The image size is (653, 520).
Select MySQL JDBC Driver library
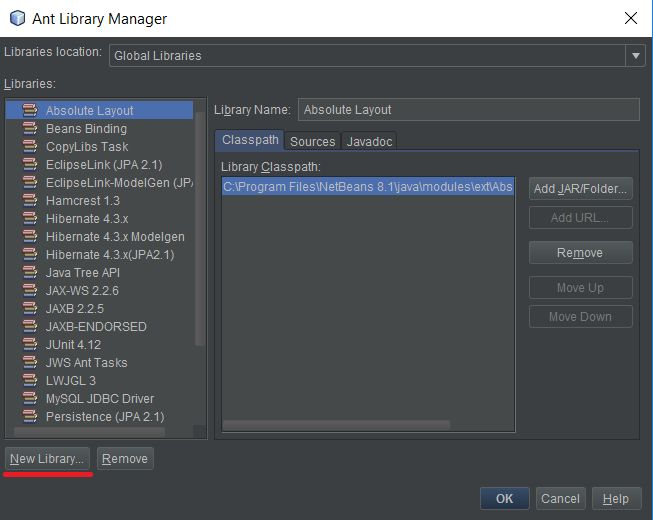coord(100,398)
